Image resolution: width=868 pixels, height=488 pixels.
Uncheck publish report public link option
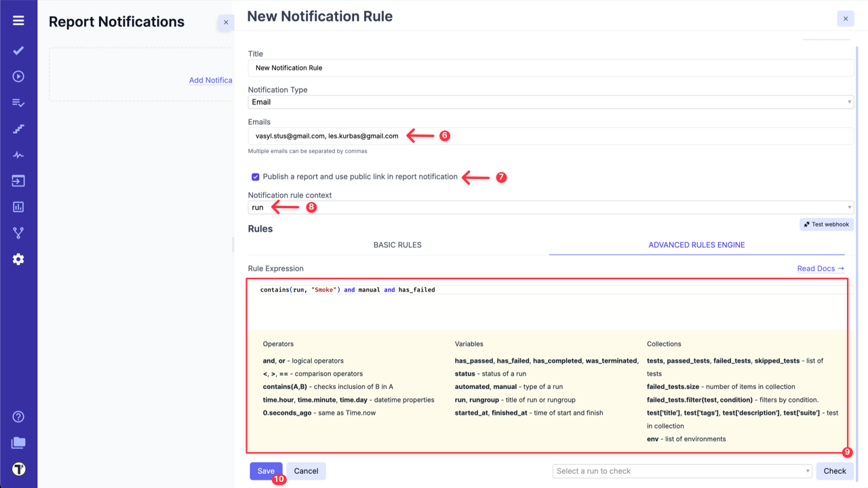point(255,177)
